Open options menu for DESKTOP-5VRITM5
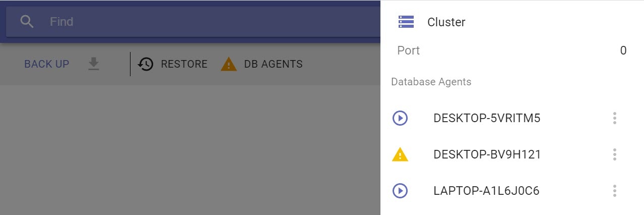The width and height of the screenshot is (644, 215). click(614, 118)
